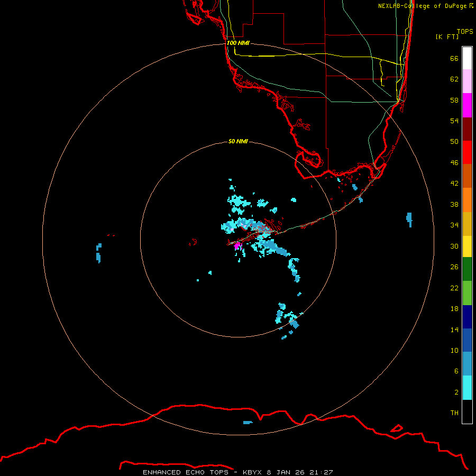The height and width of the screenshot is (476, 476).
Task: Click the 8 JAN 26 date text
Action: (x=286, y=472)
